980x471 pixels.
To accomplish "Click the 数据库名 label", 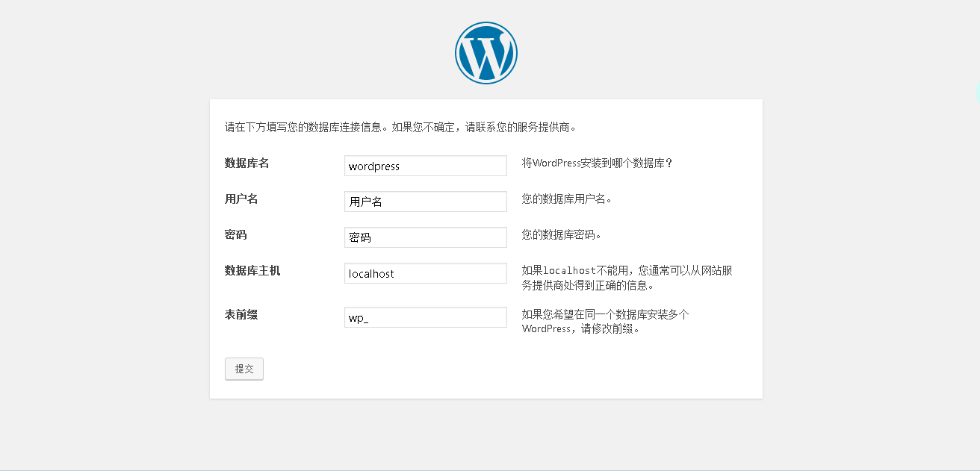I will tap(247, 163).
